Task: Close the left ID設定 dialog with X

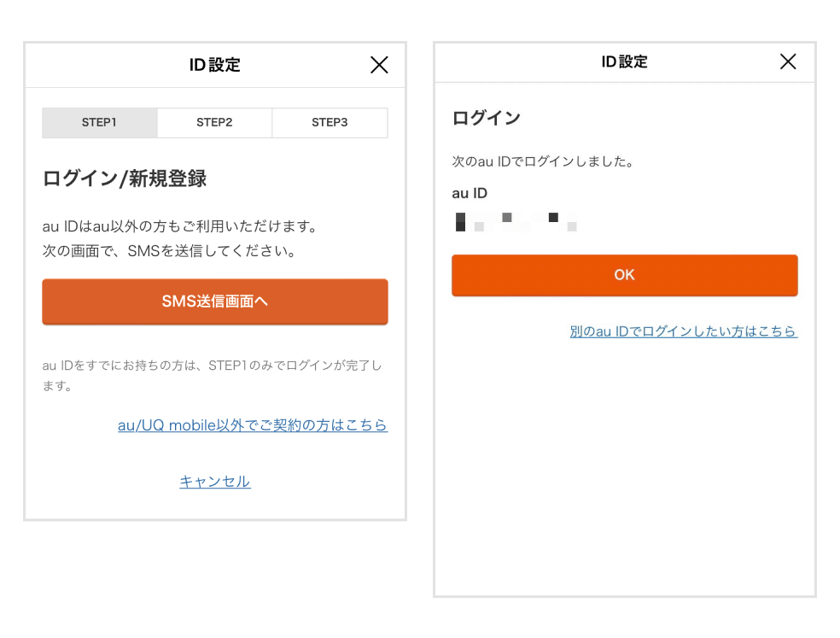Action: [379, 65]
